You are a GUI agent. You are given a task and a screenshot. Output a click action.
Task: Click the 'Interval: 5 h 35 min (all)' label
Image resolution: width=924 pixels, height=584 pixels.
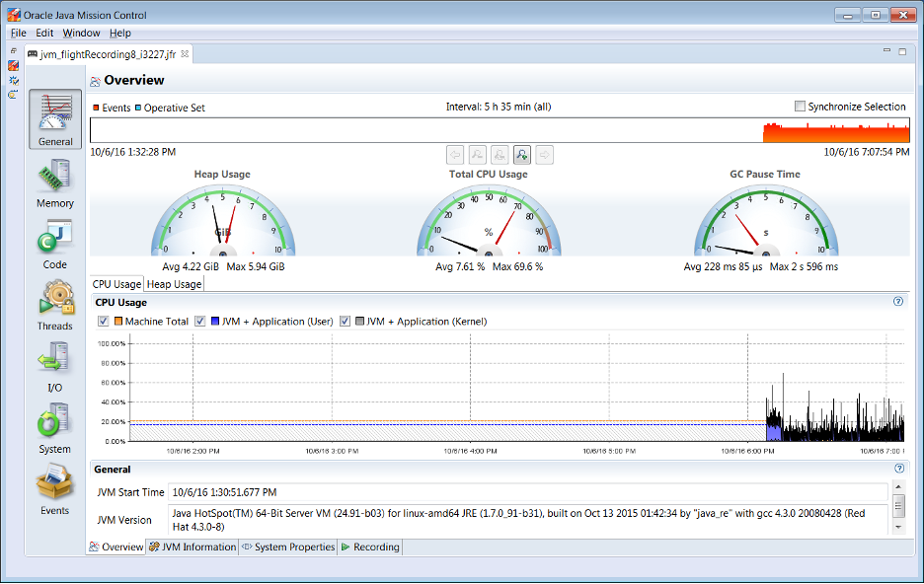[x=499, y=107]
